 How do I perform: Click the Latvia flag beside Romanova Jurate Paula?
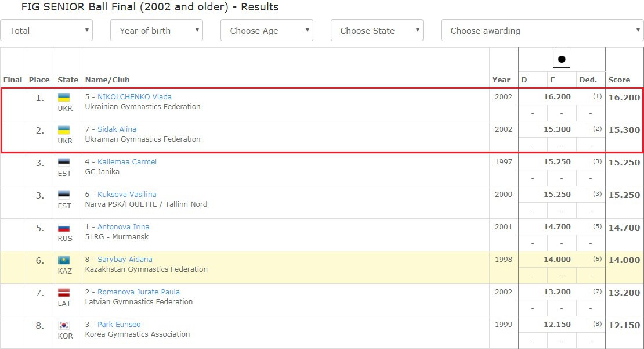(64, 293)
